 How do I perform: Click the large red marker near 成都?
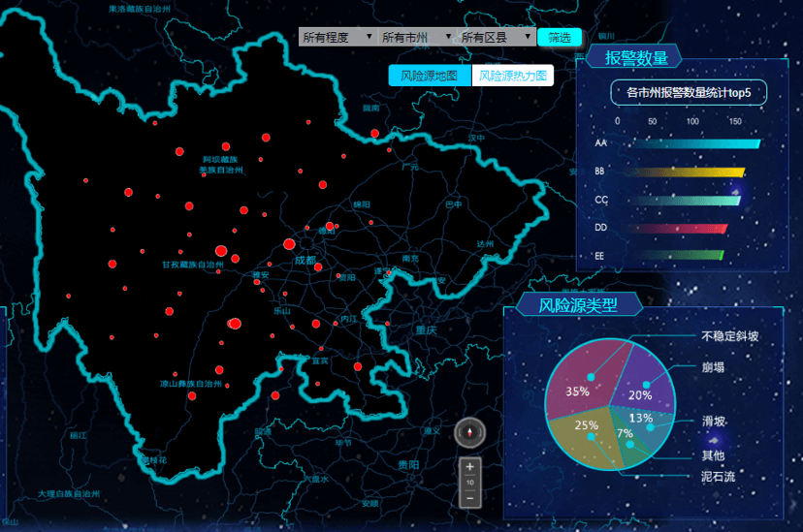coord(289,246)
